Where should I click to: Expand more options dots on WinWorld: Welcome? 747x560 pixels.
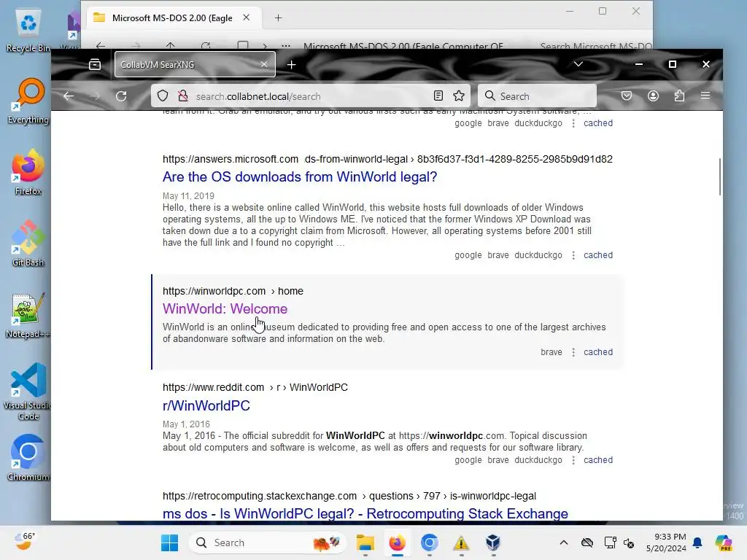(573, 352)
